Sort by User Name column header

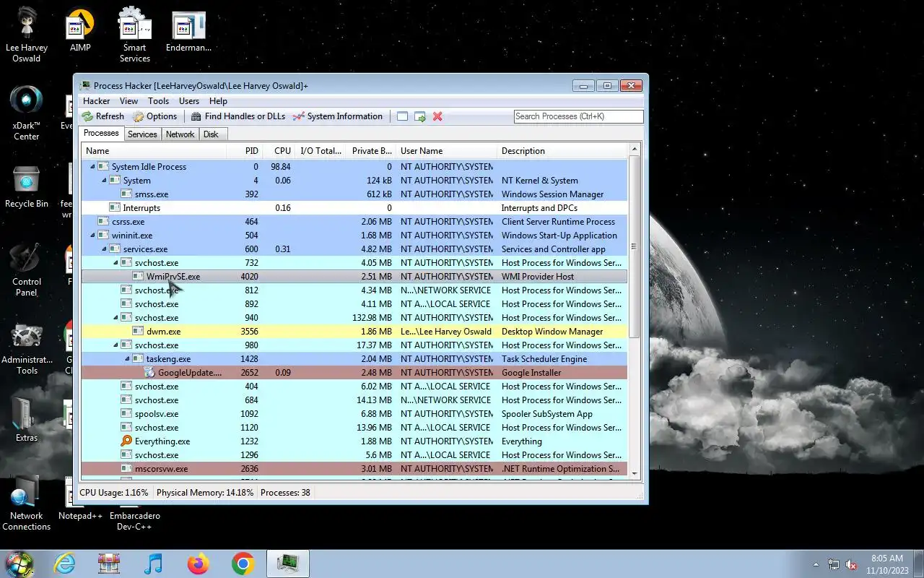pyautogui.click(x=446, y=151)
